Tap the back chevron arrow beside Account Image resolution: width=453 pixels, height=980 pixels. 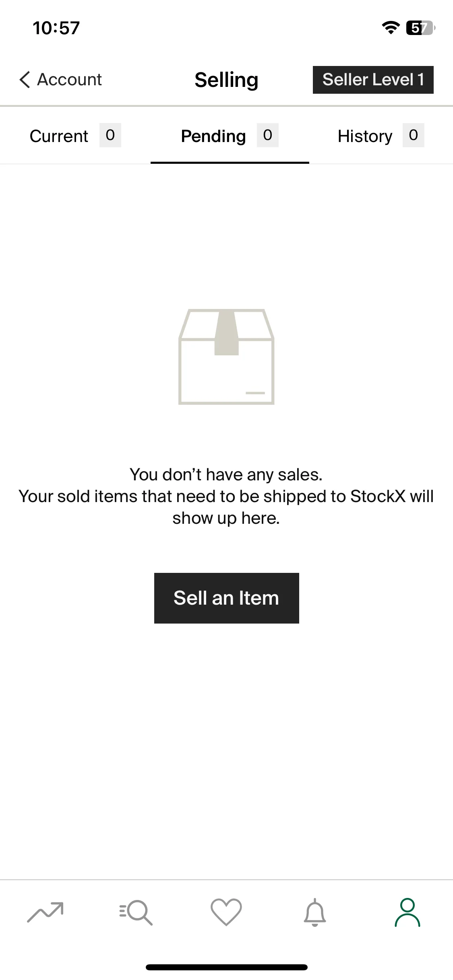coord(25,80)
